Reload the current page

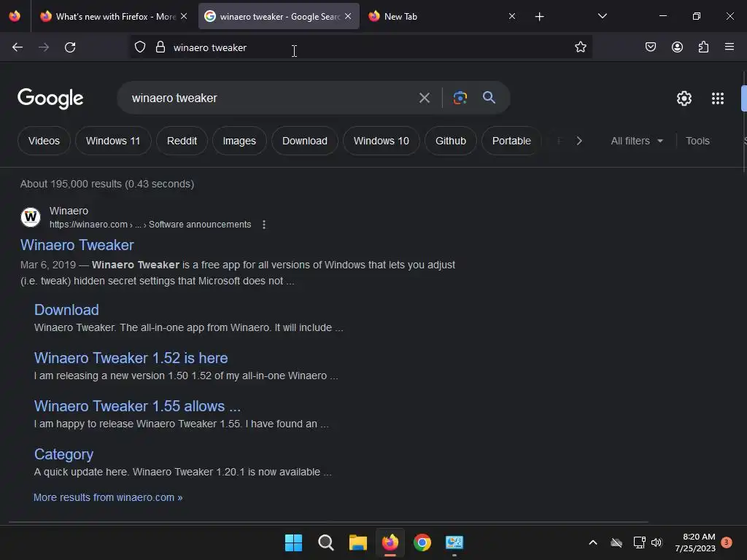[70, 47]
